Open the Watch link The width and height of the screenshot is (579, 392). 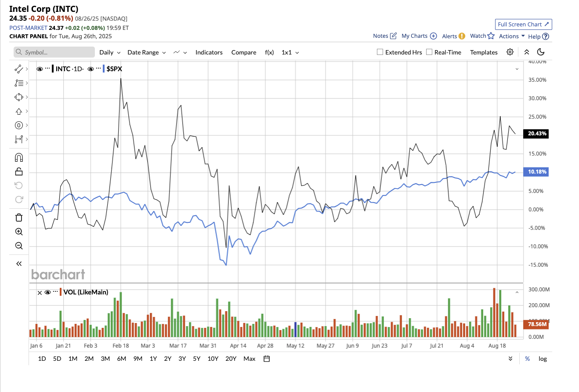pyautogui.click(x=478, y=36)
